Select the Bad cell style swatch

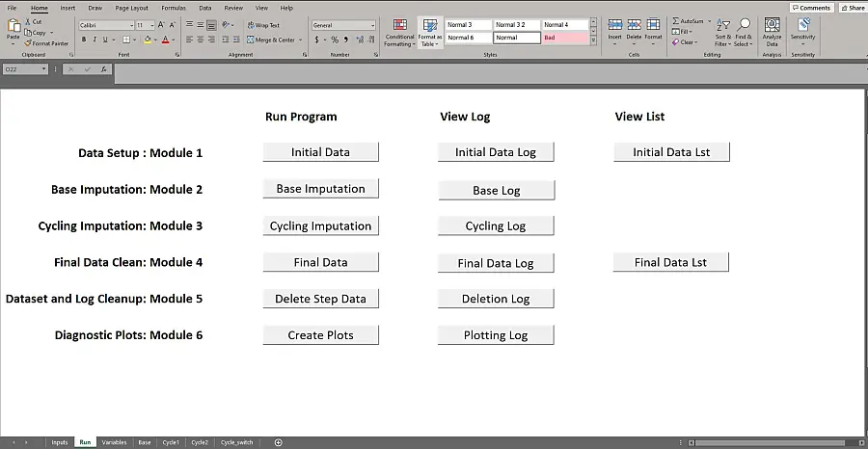click(564, 38)
